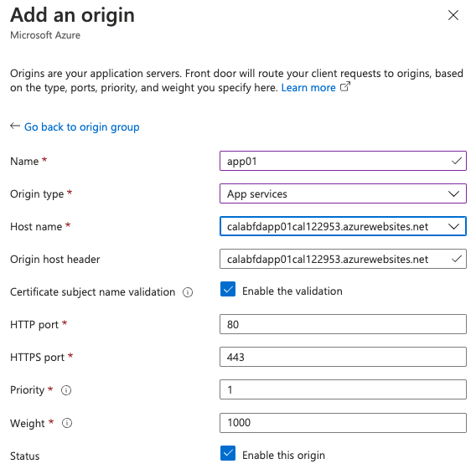The height and width of the screenshot is (469, 476).
Task: Open the Origin type dropdown
Action: pos(343,193)
